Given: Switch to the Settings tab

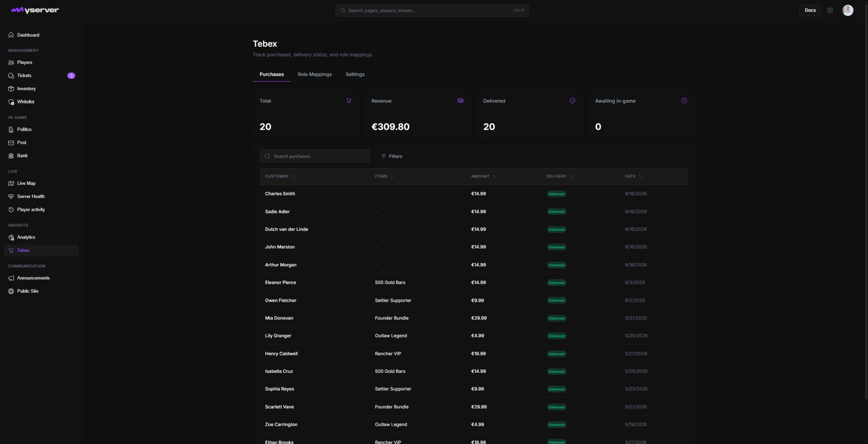Looking at the screenshot, I should coord(355,74).
